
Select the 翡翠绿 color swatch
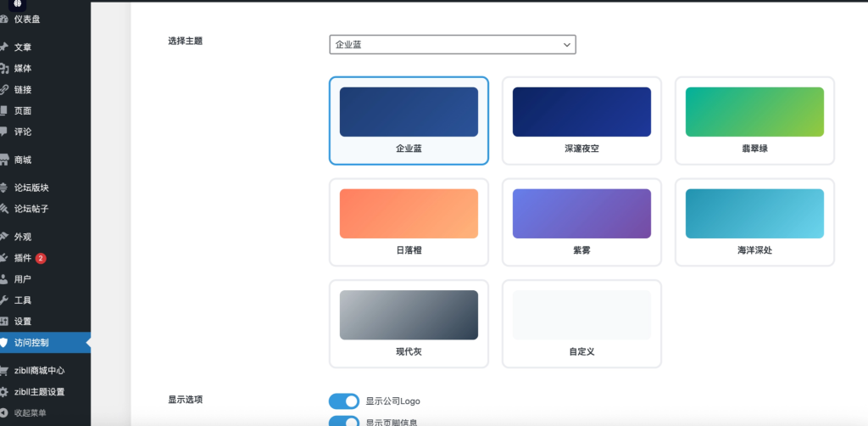(754, 112)
